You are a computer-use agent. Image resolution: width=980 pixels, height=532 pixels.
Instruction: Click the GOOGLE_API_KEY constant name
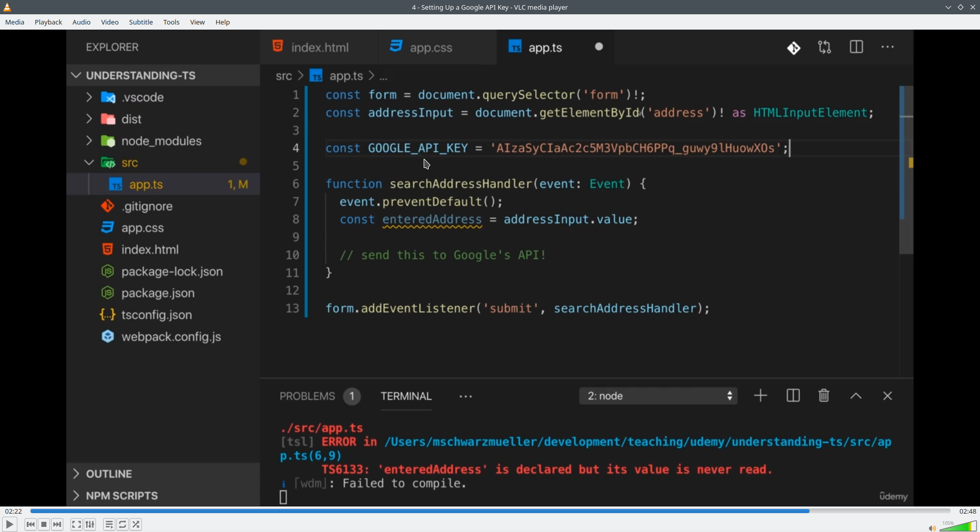(418, 148)
